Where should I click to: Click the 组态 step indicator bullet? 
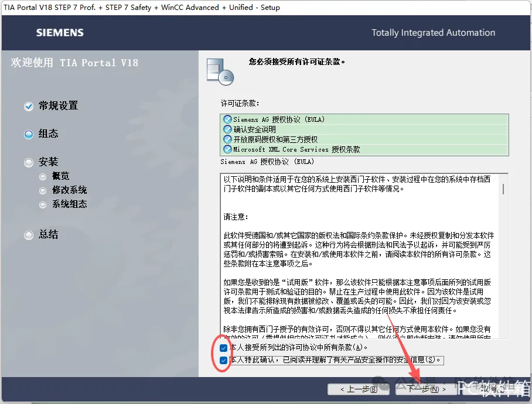tap(29, 134)
